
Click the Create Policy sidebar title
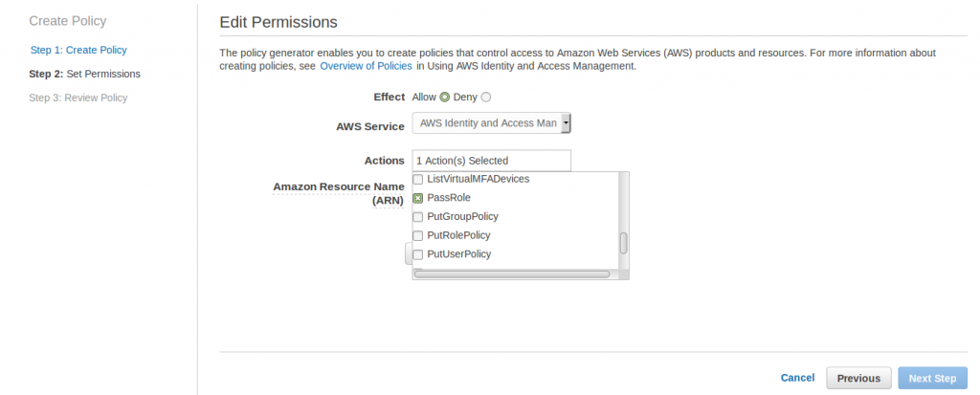point(68,21)
